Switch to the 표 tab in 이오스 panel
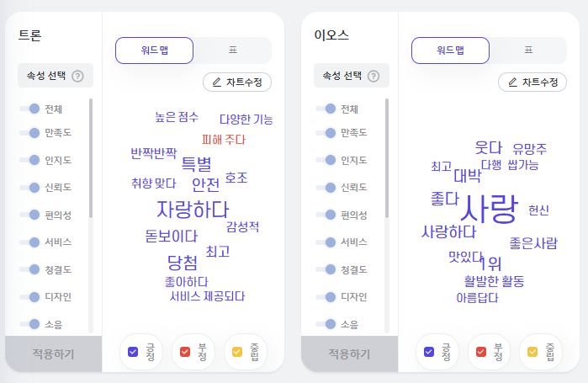The height and width of the screenshot is (383, 588). click(528, 51)
